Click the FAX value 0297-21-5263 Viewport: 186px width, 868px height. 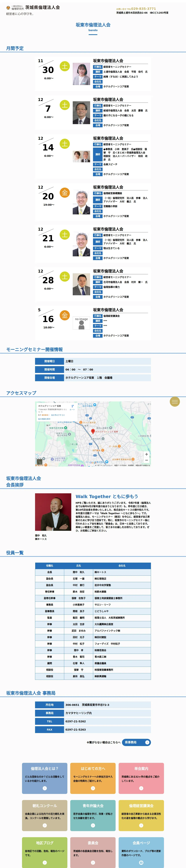[76, 730]
